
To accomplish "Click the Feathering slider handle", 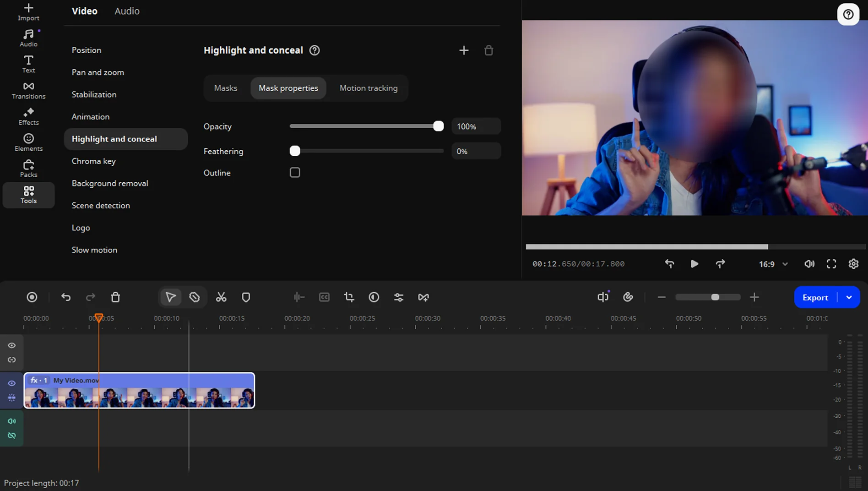I will pos(295,151).
